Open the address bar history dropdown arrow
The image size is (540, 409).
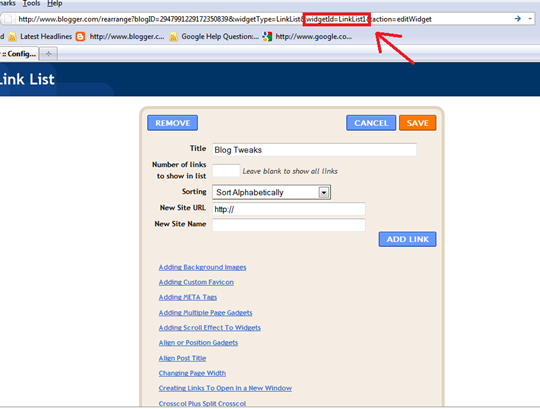(x=530, y=19)
